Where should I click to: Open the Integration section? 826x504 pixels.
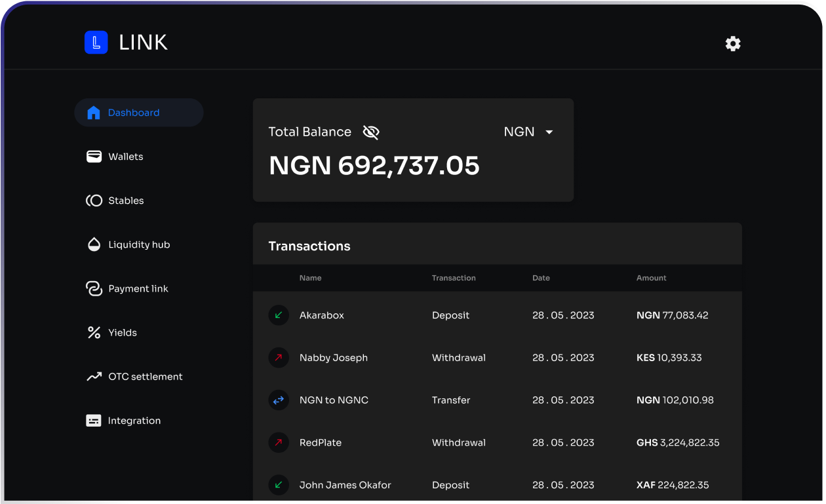134,420
